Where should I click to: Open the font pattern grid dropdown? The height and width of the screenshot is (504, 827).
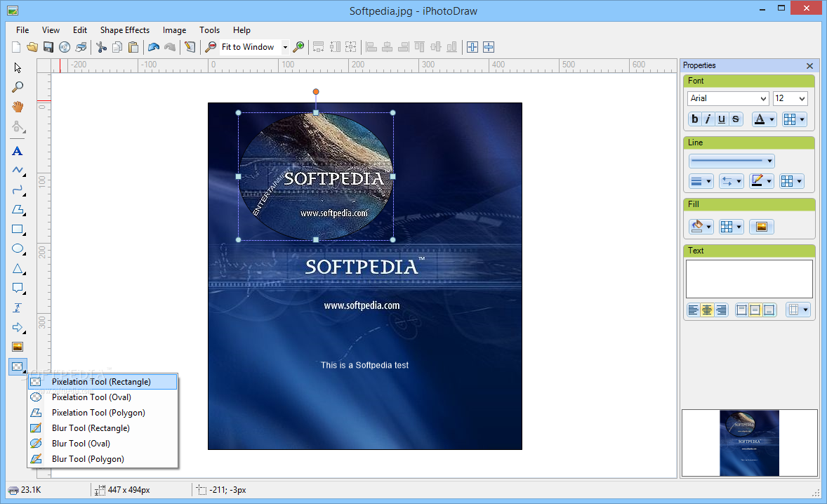tap(794, 119)
